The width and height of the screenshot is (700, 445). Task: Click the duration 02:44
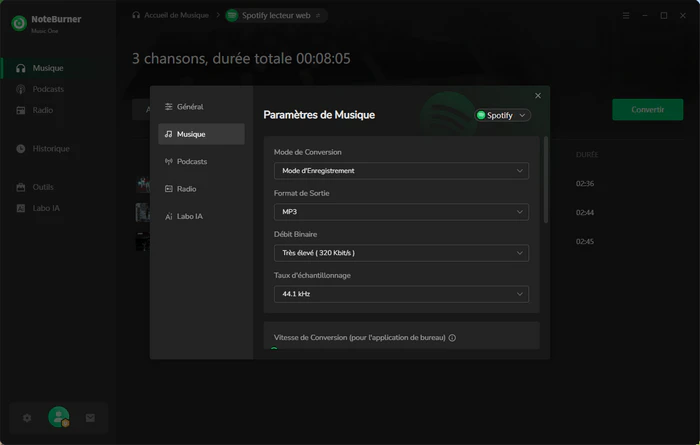[x=585, y=212]
